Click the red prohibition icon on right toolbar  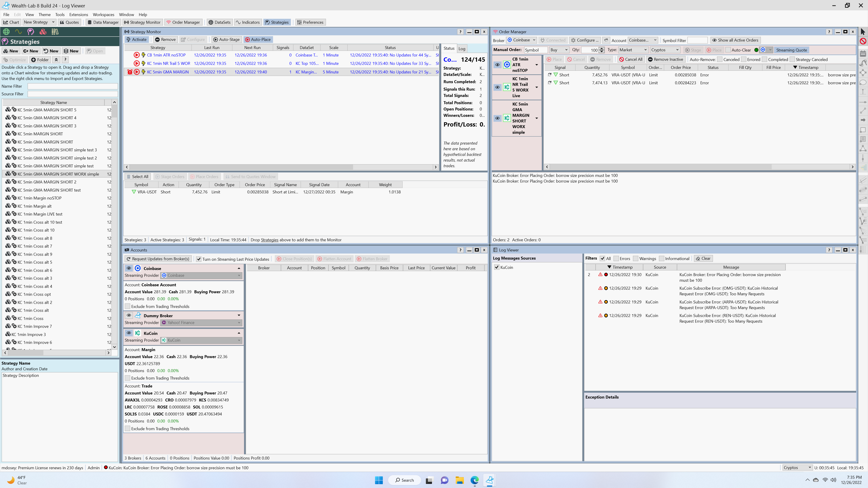863,41
